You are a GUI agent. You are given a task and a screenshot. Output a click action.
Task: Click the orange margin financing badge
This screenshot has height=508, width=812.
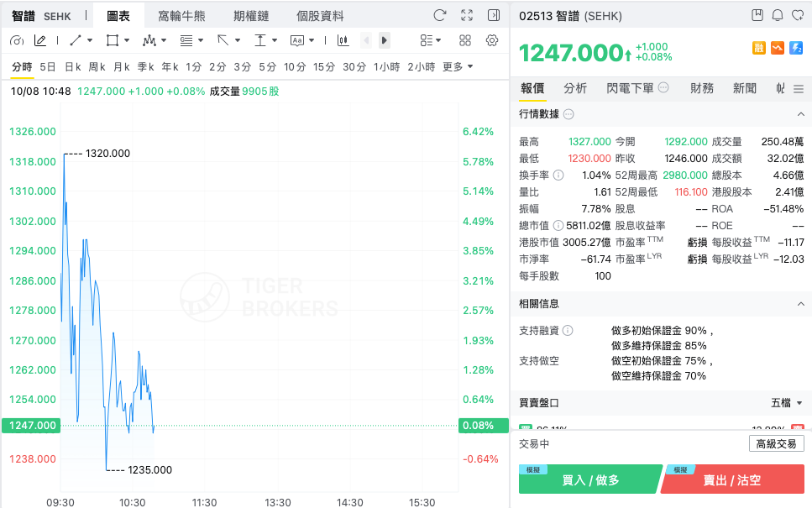[758, 48]
